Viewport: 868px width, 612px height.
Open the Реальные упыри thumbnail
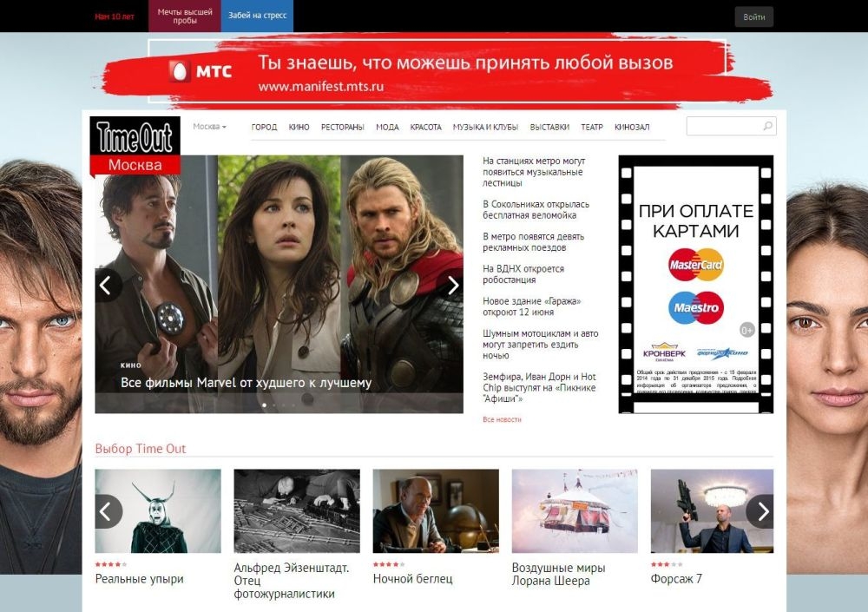click(158, 511)
